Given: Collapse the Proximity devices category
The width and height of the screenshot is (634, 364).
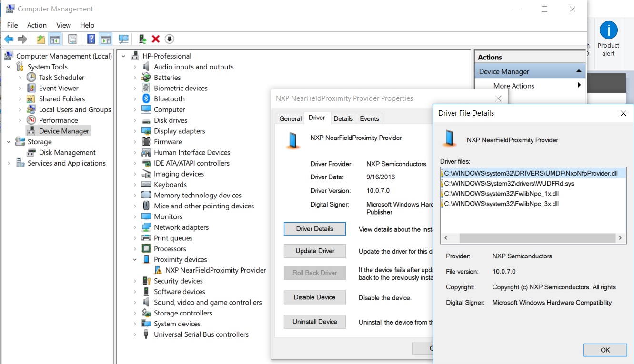Looking at the screenshot, I should [x=135, y=260].
